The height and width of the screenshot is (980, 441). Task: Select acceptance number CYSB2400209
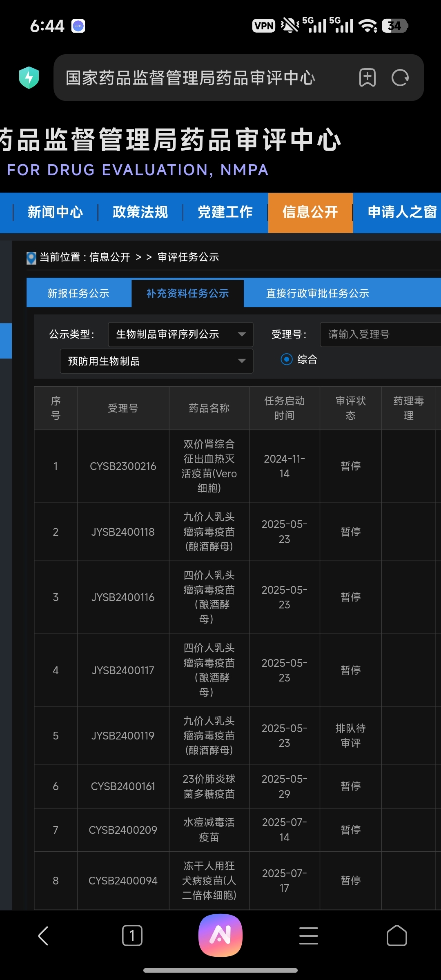[x=123, y=830]
